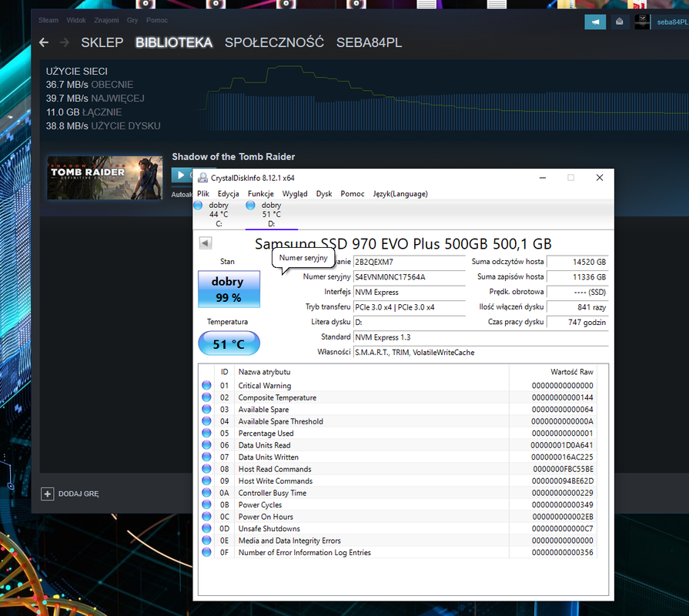
Task: Click the PCIe 3.0 x4 transfer mode field
Action: point(409,307)
